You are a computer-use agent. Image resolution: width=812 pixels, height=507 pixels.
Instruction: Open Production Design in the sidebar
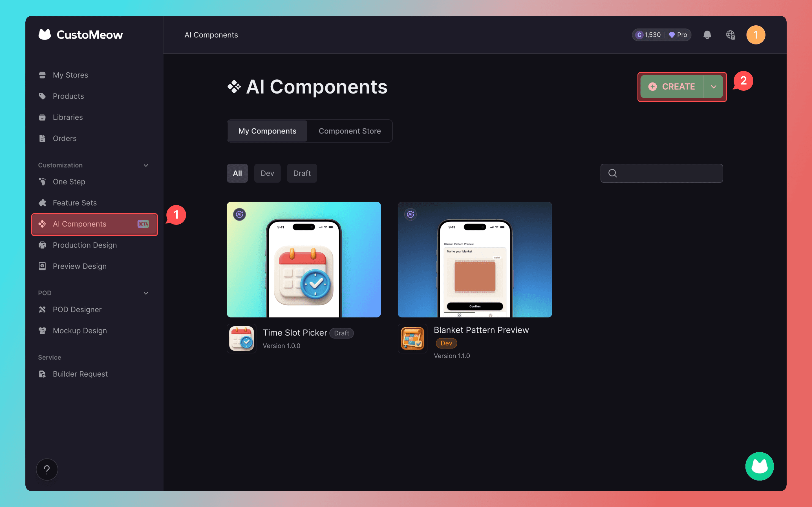(85, 245)
